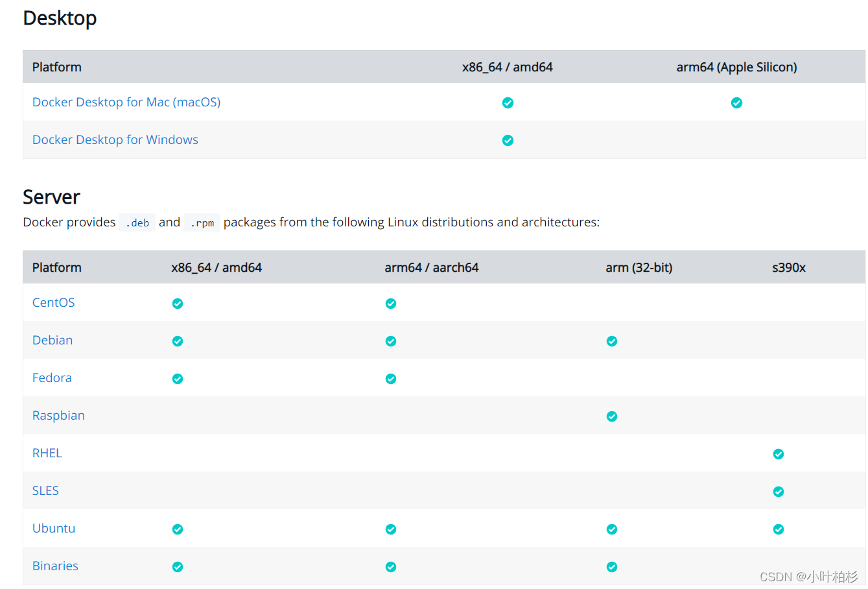Viewport: 868px width, 589px height.
Task: Click Binaries x86_64 checkmark icon
Action: coord(178,567)
